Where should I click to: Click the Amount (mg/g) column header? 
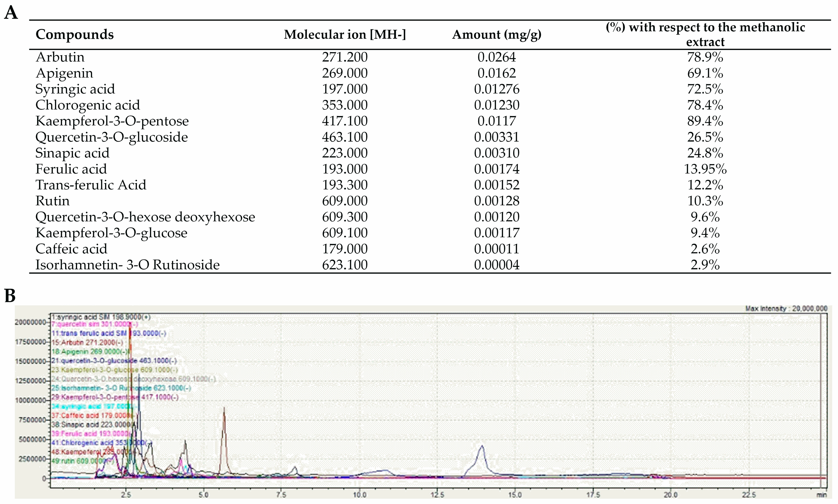[x=497, y=34]
